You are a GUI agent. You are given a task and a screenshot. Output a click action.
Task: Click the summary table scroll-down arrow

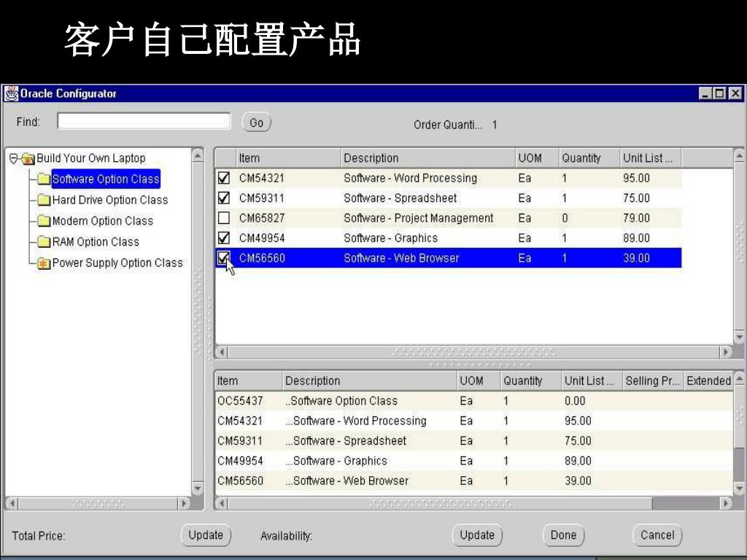coord(740,489)
